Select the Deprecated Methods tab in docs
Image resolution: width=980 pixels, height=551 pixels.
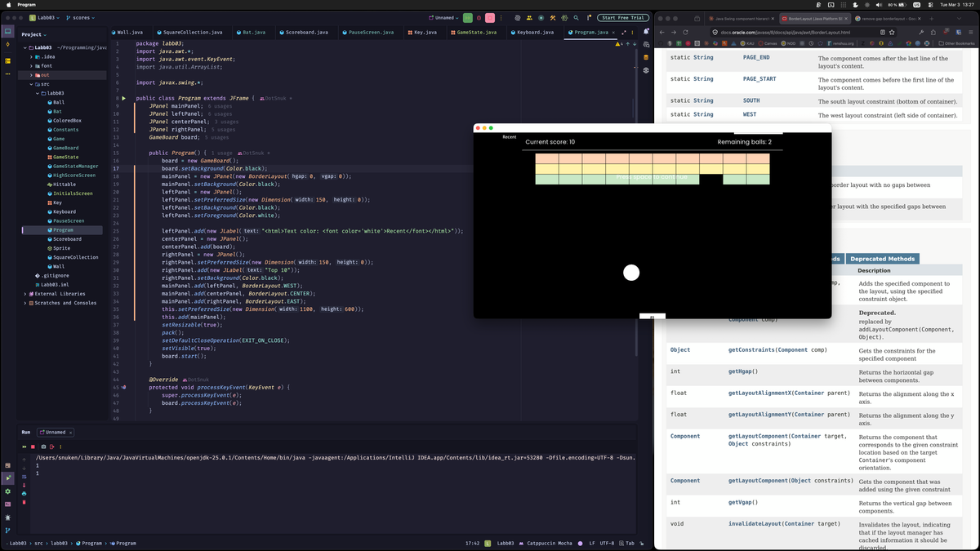click(x=882, y=259)
